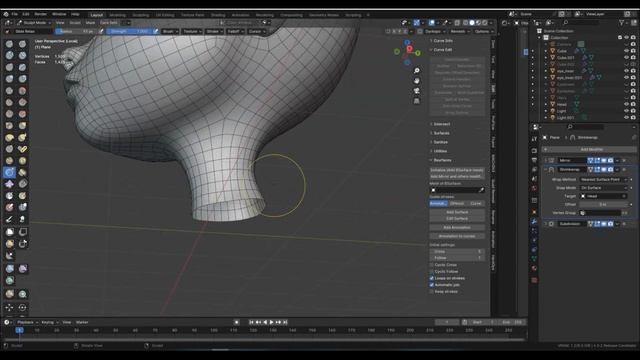
Task: Click the Shrinkwrap Offset value slider
Action: point(604,204)
